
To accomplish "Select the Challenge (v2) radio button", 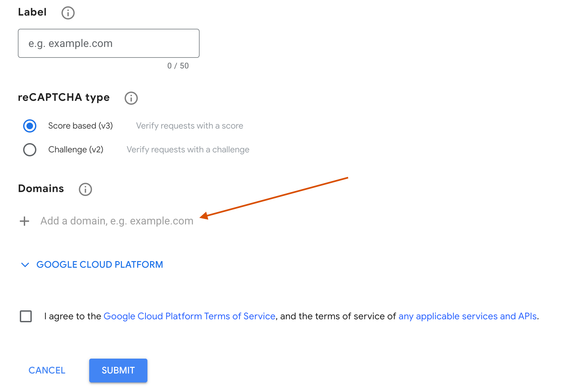I will pyautogui.click(x=30, y=149).
